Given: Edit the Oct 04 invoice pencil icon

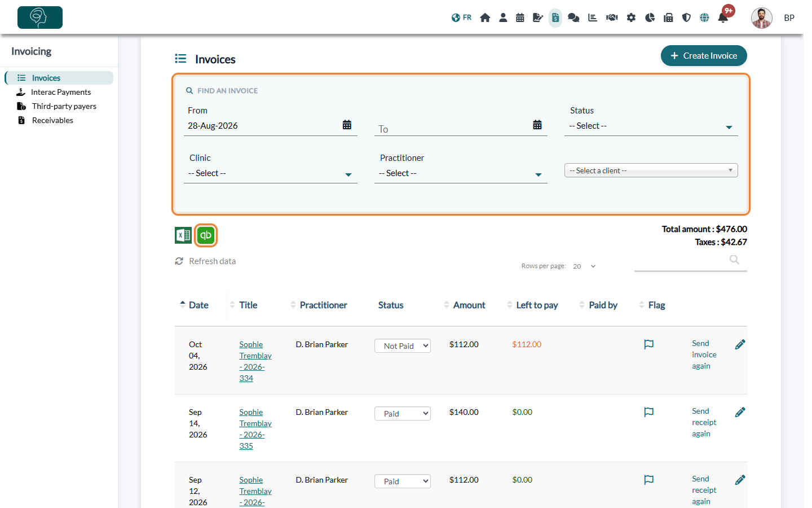Looking at the screenshot, I should 740,344.
